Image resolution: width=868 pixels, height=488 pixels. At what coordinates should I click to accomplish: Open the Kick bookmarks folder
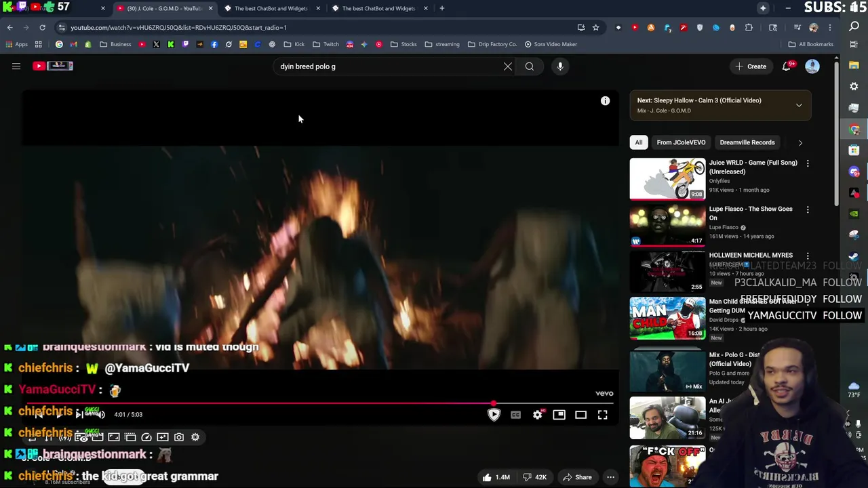[x=294, y=44]
